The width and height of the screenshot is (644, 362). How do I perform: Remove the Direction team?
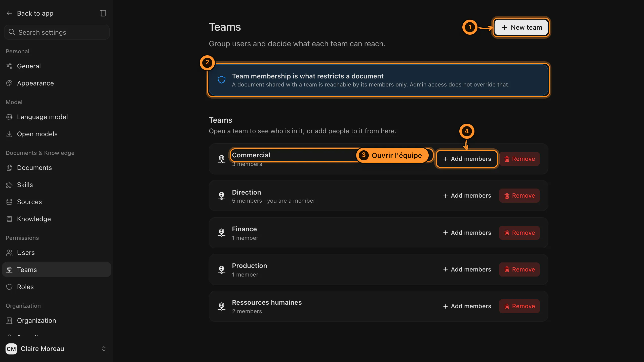(x=519, y=196)
